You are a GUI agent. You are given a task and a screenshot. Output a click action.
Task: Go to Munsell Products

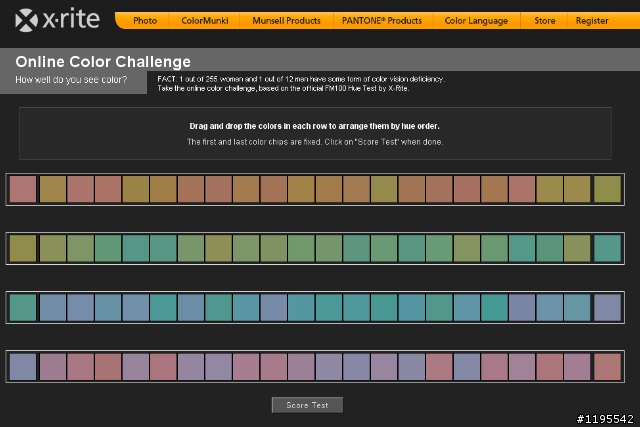286,21
